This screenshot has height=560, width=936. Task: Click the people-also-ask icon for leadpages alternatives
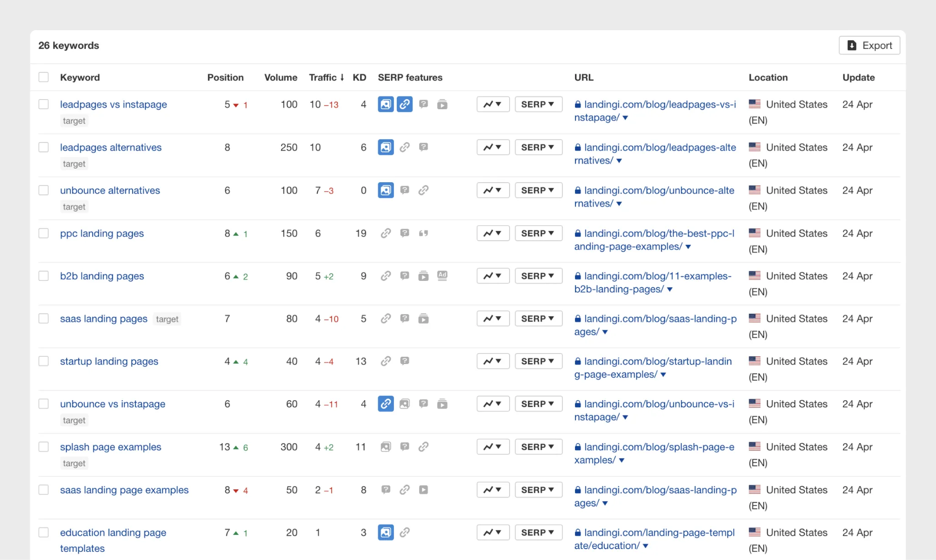click(423, 147)
